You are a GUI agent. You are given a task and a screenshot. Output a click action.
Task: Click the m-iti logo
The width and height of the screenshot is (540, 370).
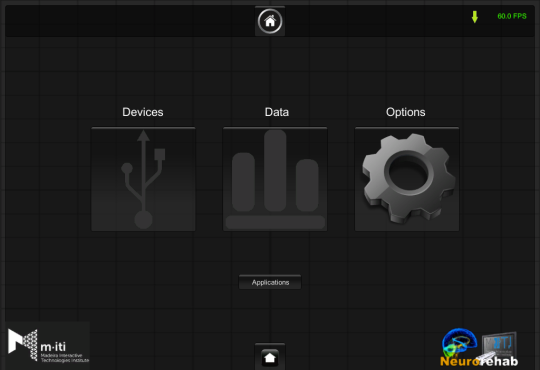coord(48,346)
